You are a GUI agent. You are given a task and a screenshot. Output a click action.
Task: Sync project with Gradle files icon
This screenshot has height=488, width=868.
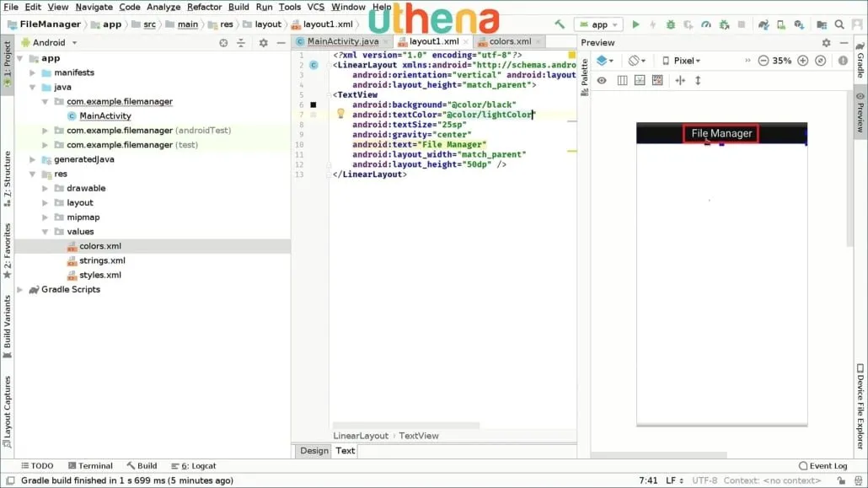click(x=764, y=24)
